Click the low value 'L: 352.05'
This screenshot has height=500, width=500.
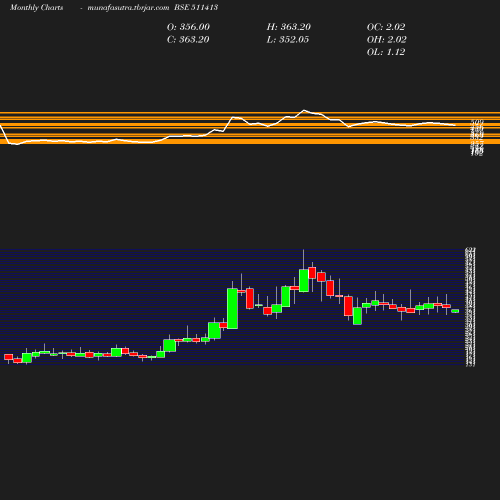(288, 40)
